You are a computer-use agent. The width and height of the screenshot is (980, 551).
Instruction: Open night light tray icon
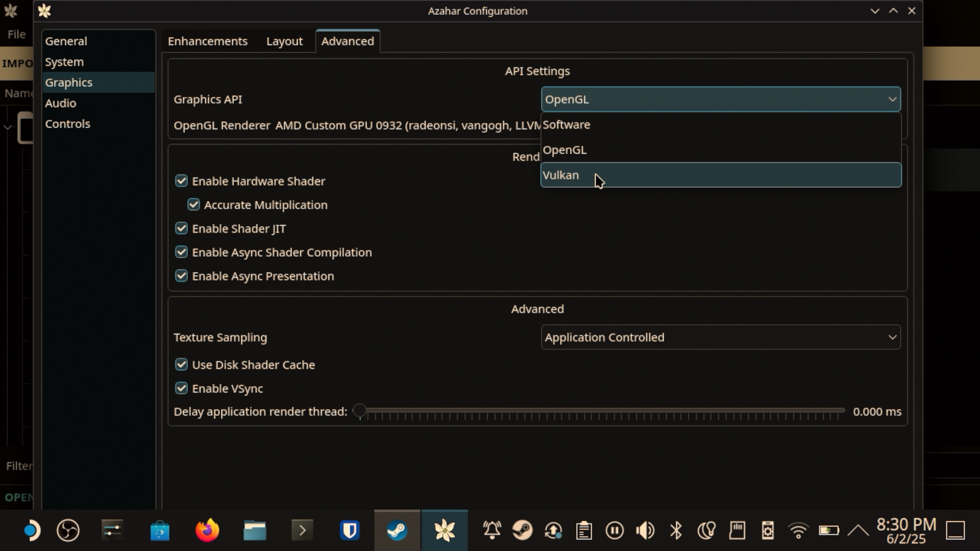pyautogui.click(x=706, y=531)
